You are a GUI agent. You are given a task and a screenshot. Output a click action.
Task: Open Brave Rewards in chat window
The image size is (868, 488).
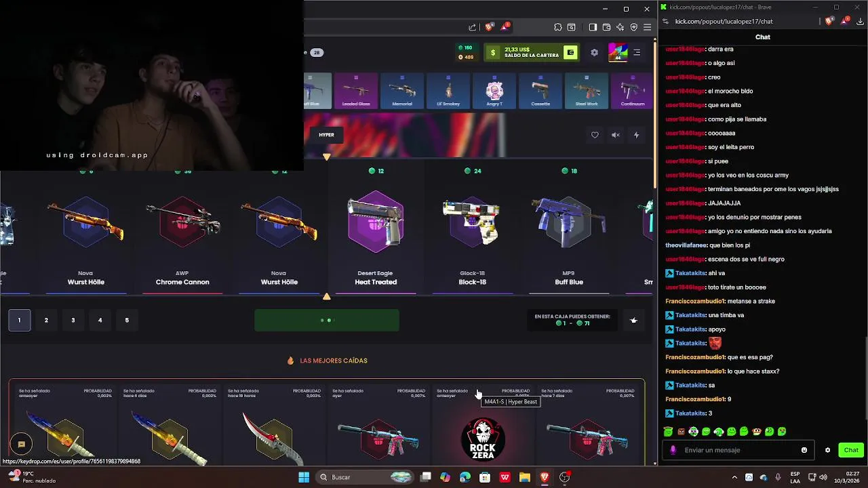(x=846, y=21)
